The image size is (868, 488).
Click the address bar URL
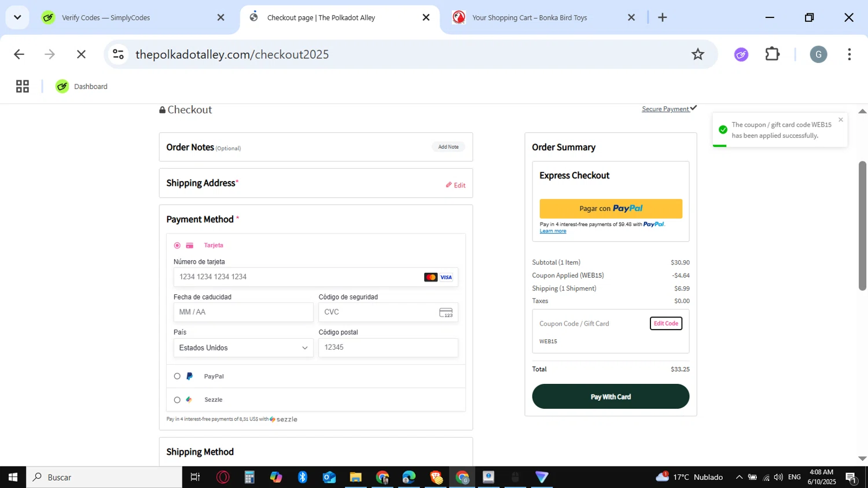pos(232,54)
